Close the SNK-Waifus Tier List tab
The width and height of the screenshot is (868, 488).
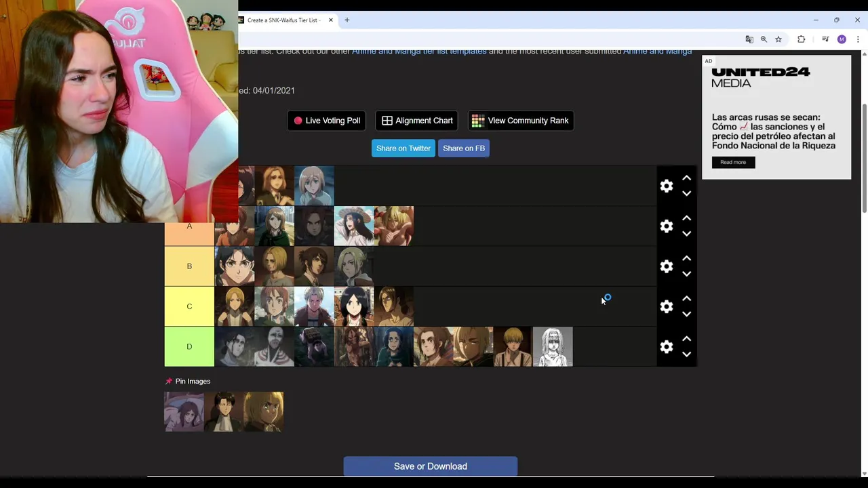(331, 20)
